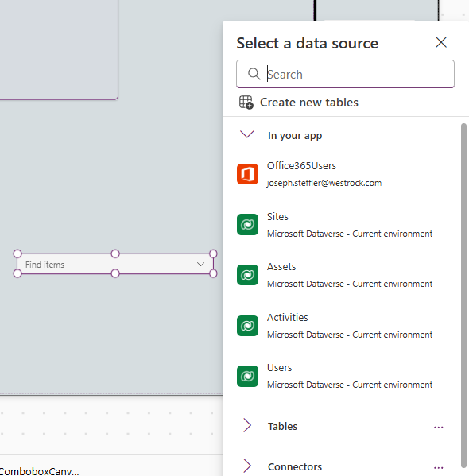Expand the Tables section chevron
Screen dimensions: 469x476
(247, 425)
